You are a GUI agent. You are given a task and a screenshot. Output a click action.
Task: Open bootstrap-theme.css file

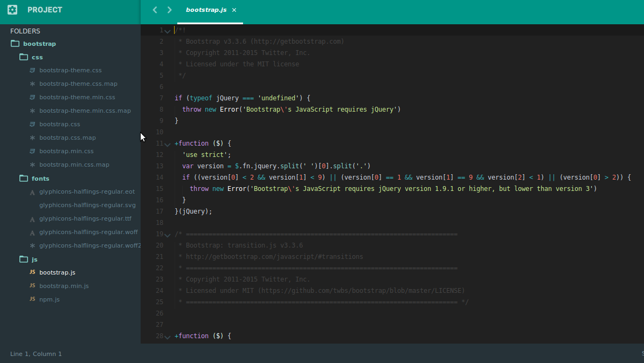70,70
